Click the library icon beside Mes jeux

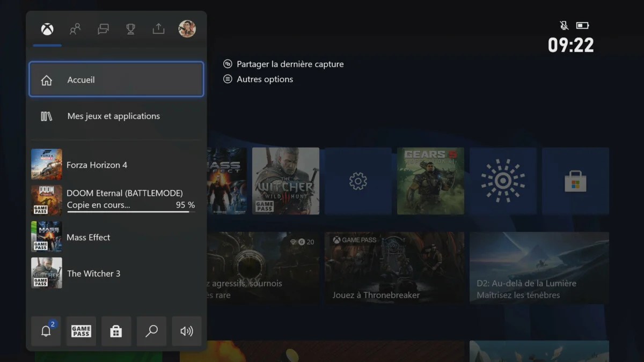coord(47,116)
